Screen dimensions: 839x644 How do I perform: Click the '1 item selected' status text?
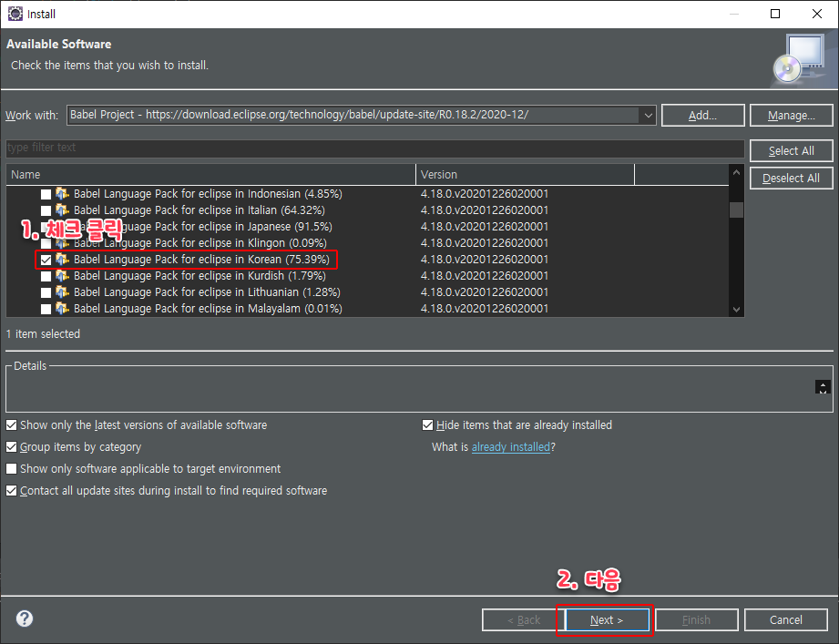point(43,334)
